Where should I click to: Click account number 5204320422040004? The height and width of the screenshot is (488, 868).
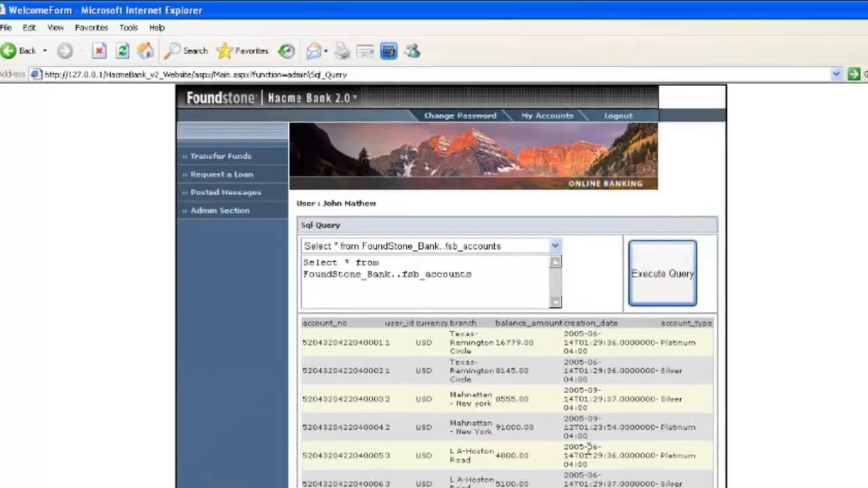[343, 428]
